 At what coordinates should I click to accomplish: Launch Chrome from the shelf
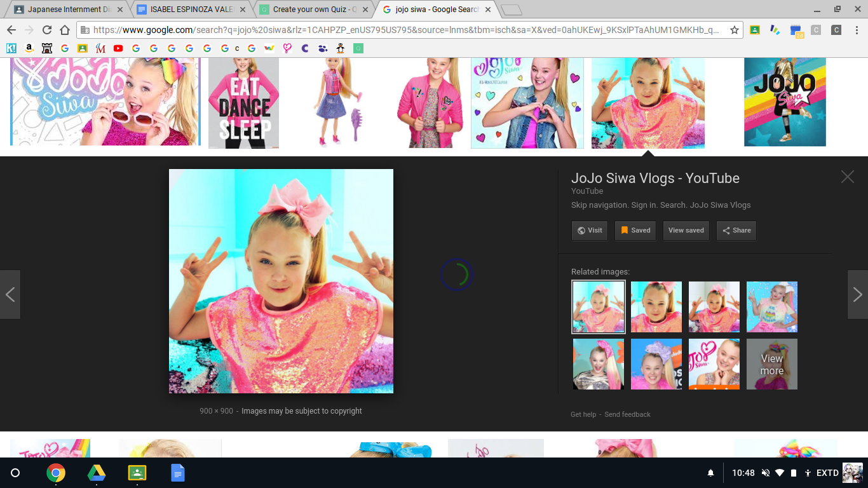click(56, 473)
